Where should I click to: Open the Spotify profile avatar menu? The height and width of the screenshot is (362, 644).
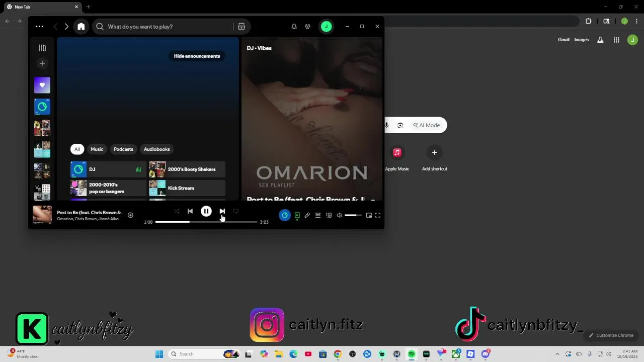pos(327,27)
